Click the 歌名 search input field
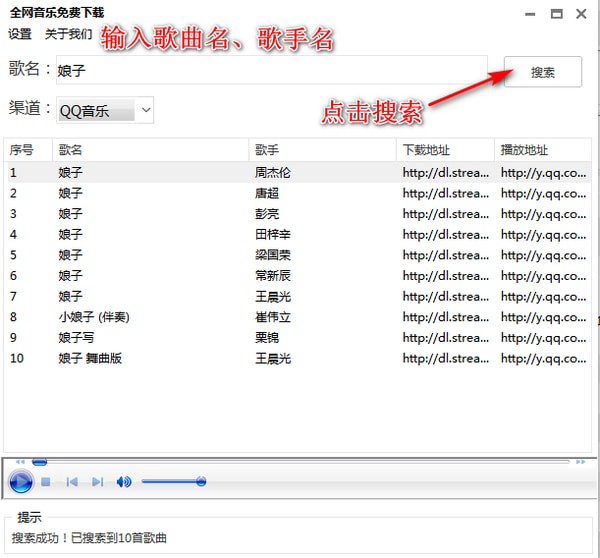This screenshot has height=558, width=600. click(270, 70)
